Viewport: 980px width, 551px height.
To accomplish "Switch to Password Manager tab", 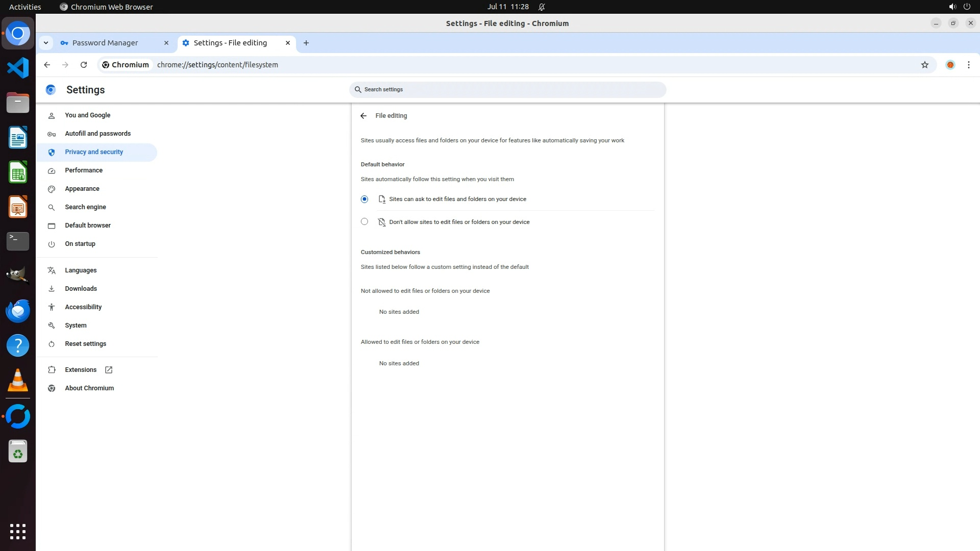I will (x=105, y=43).
